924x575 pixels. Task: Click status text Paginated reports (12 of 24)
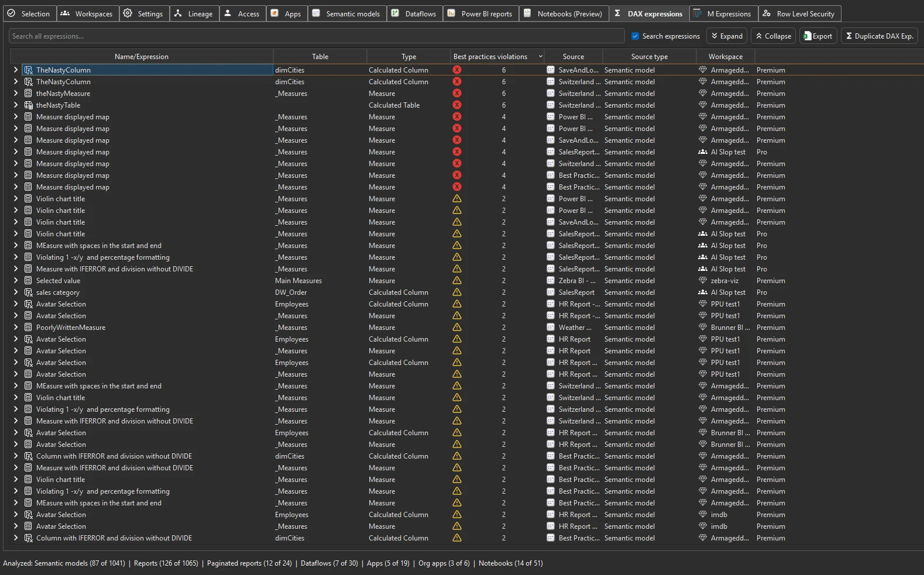tap(249, 563)
